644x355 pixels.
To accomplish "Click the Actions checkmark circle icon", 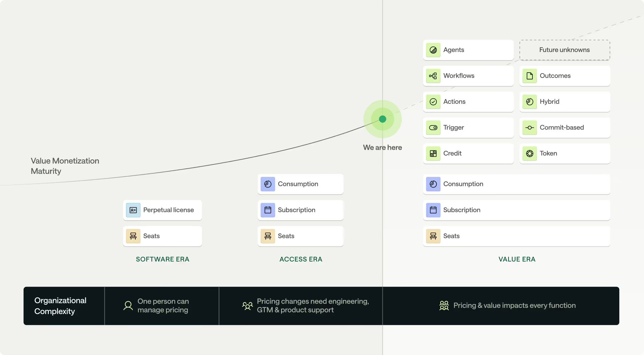I will pyautogui.click(x=433, y=102).
